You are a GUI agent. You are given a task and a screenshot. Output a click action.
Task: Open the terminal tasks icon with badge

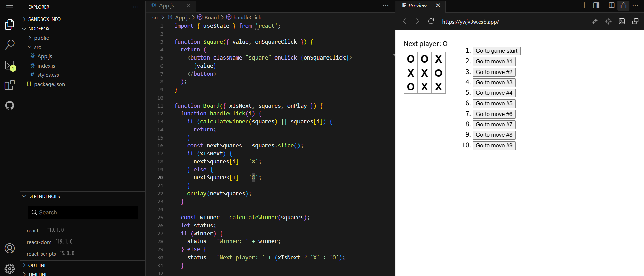[10, 65]
